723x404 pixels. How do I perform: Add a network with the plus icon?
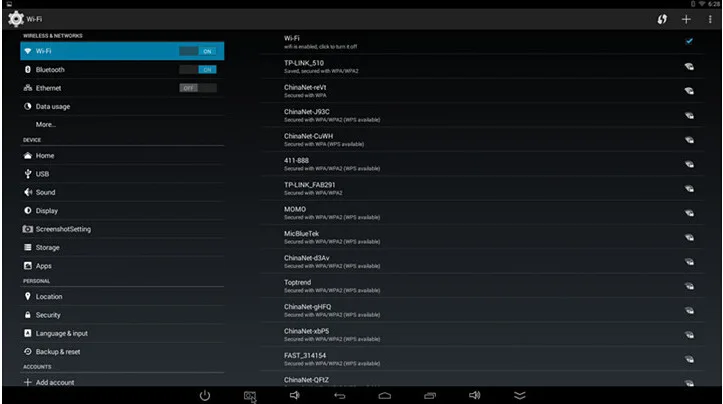pos(686,19)
